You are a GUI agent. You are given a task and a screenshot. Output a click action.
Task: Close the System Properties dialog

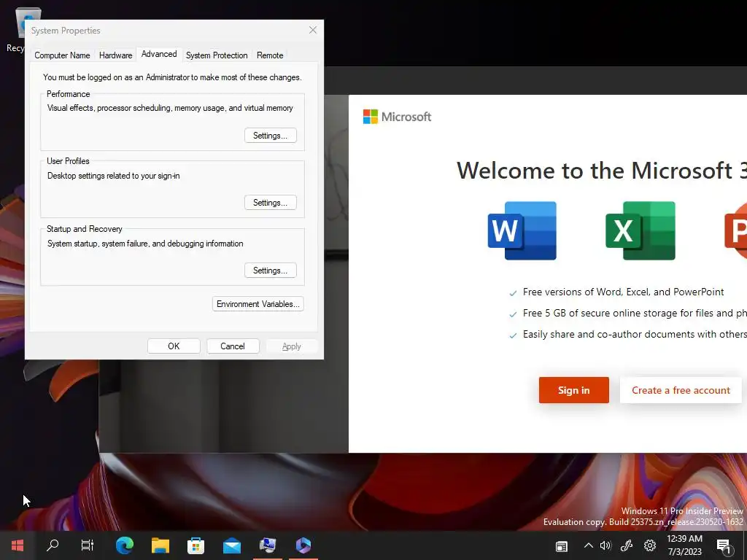tap(313, 30)
